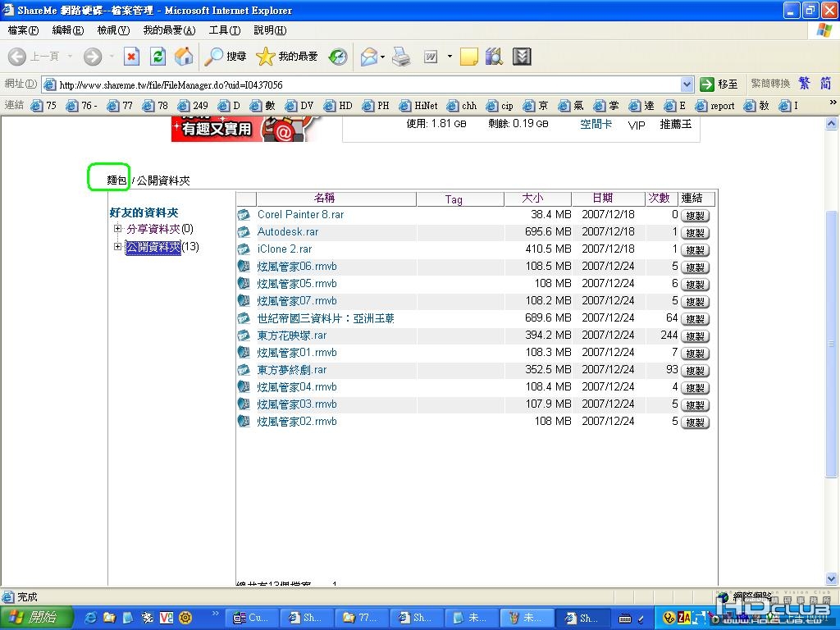
Task: Open the 東方夢終劇.rar file link
Action: [292, 370]
